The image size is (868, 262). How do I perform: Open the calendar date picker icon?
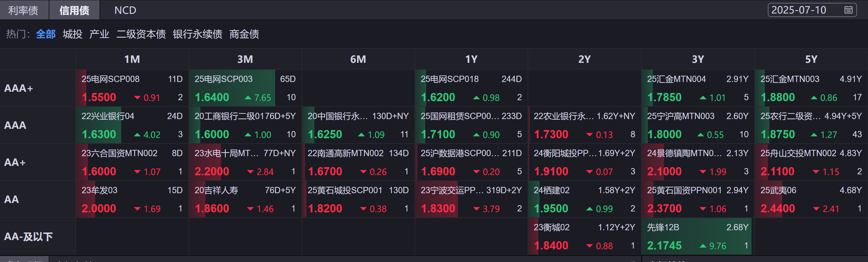(848, 10)
